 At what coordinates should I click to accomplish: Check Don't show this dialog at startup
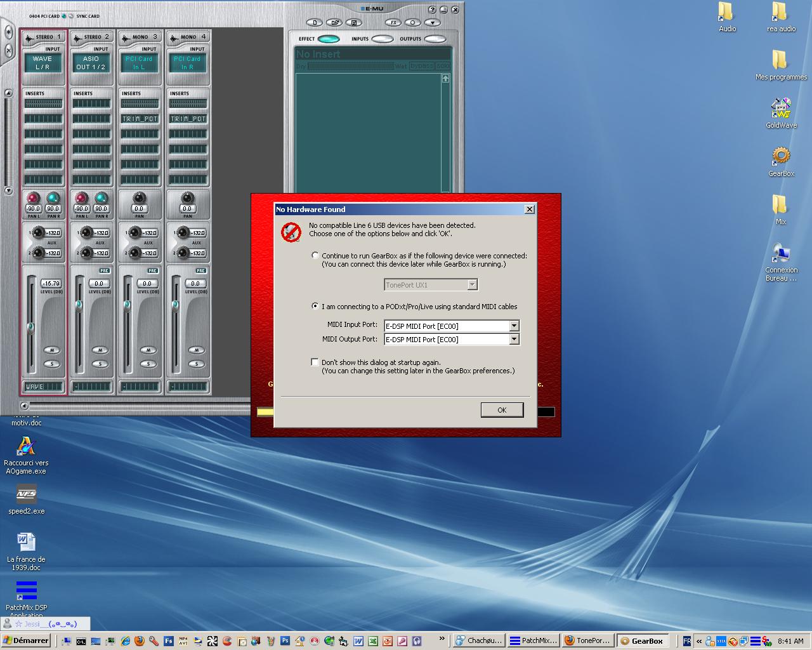coord(315,362)
